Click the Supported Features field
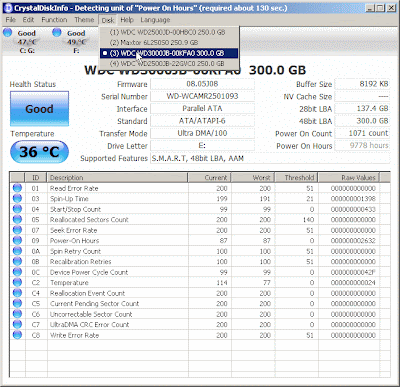This screenshot has height=387, width=400. [270, 158]
